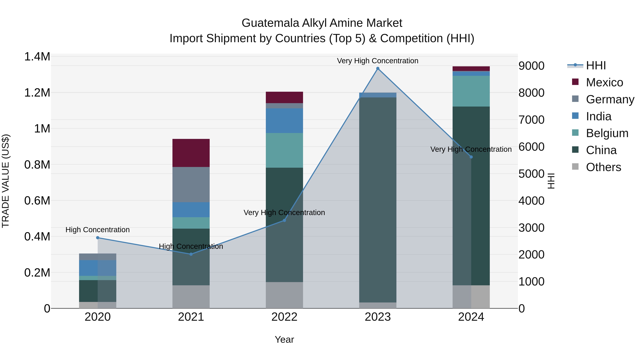Screen dimensions: 644x362
Task: Click the 2020 'High Concentration' annotation
Action: pos(97,230)
